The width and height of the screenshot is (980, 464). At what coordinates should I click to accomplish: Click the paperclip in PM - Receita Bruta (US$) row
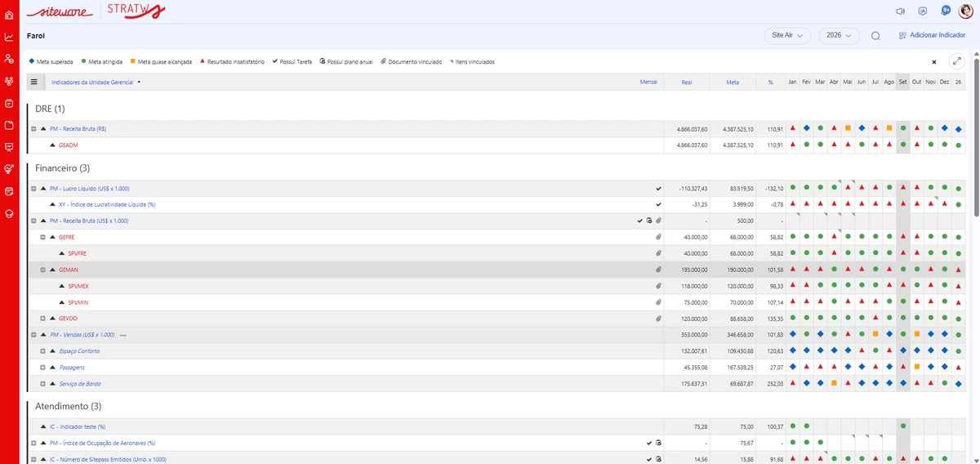[x=658, y=221]
